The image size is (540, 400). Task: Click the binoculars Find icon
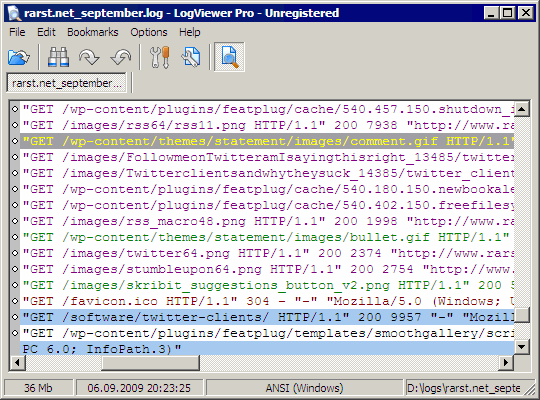click(58, 57)
